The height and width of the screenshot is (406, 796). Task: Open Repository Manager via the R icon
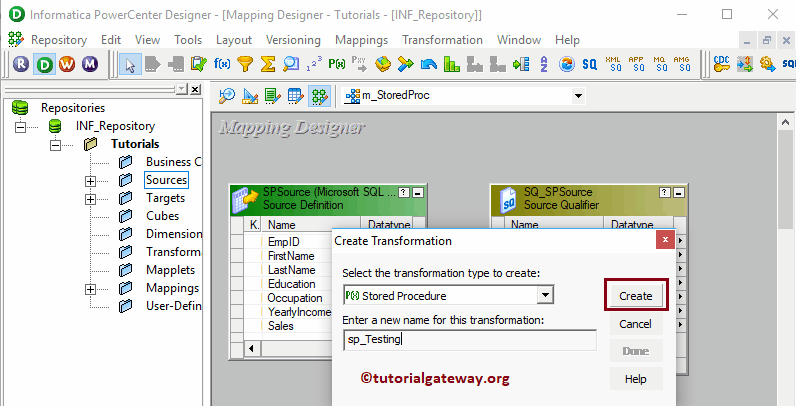[21, 64]
